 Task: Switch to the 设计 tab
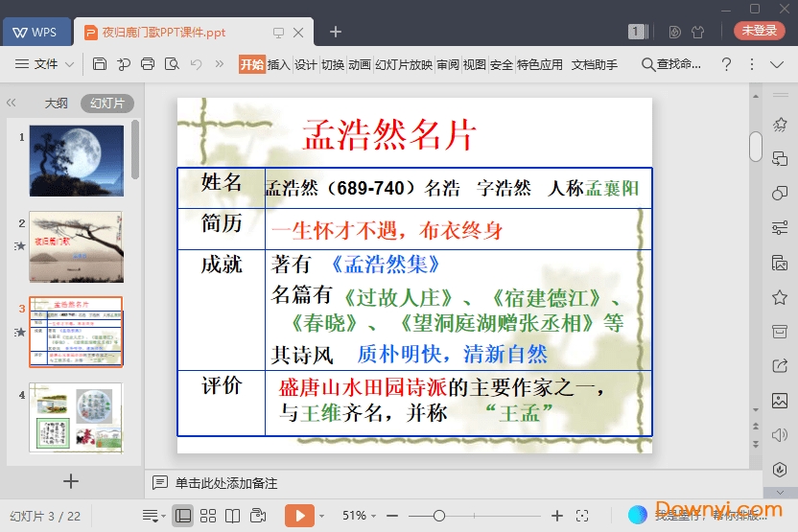[x=305, y=64]
